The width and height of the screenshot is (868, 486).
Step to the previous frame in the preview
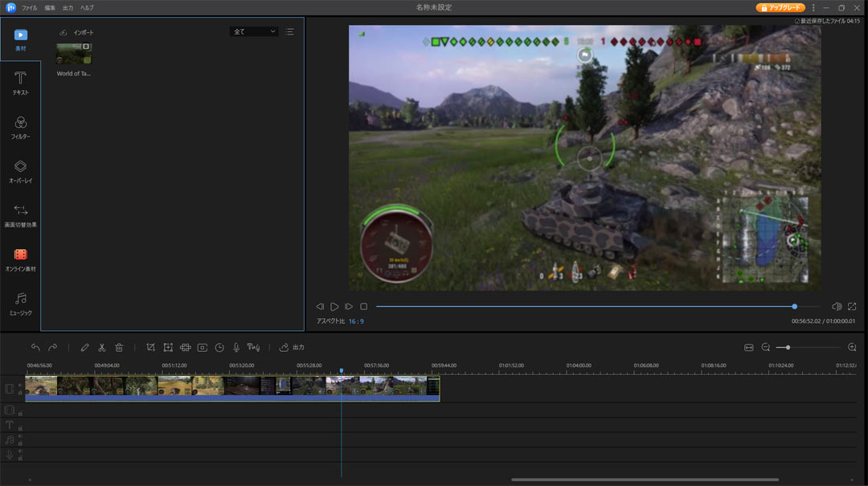[x=320, y=306]
